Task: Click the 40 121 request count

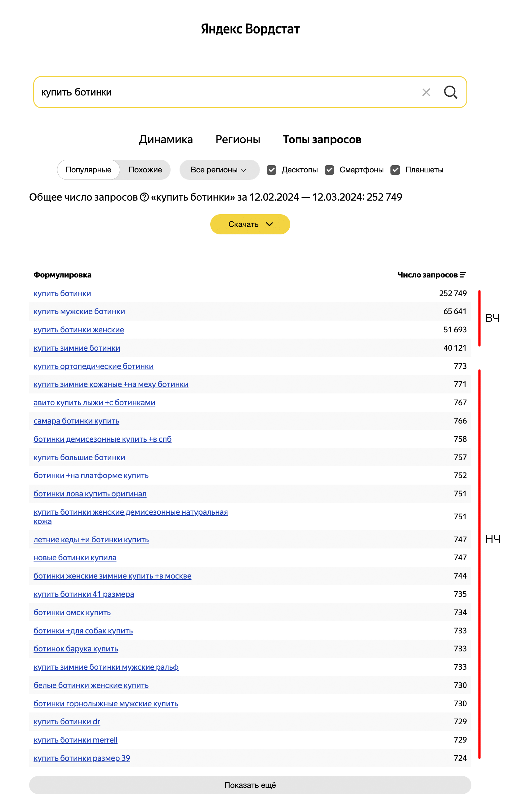Action: click(455, 348)
